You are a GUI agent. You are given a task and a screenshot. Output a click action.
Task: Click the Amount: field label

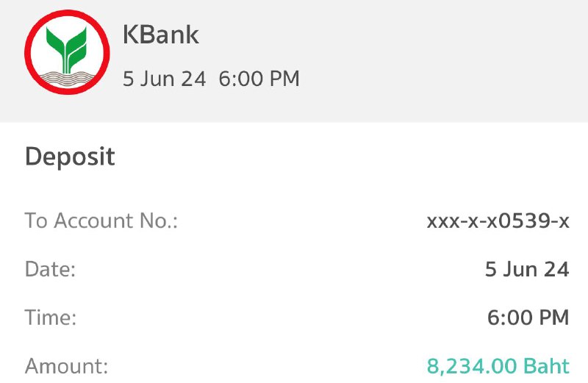point(66,366)
